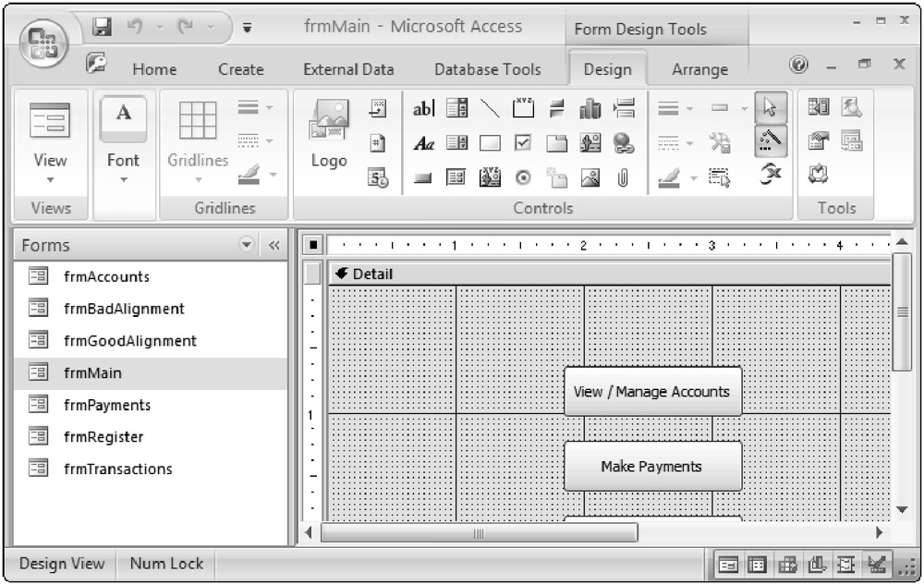Viewport: 924px width, 585px height.
Task: Select frmTransactions in the Forms list
Action: tap(117, 469)
